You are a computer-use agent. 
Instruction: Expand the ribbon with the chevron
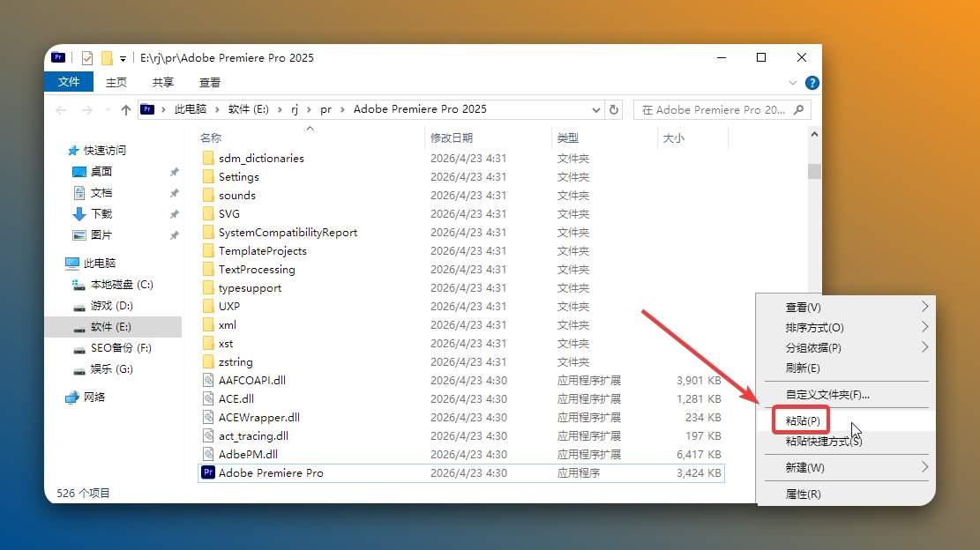[792, 82]
